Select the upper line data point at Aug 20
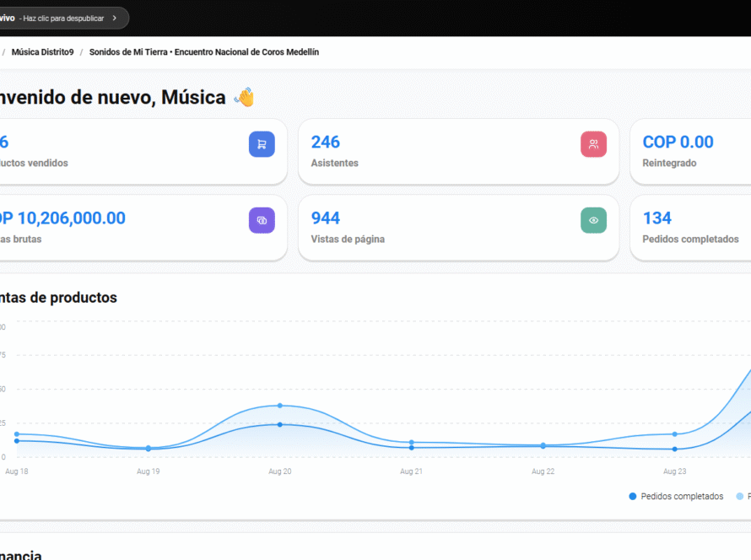 (x=280, y=406)
